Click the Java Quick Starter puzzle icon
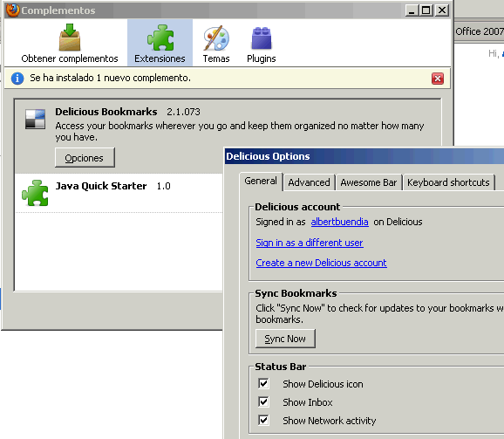Viewport: 504px width, 439px height. click(35, 193)
